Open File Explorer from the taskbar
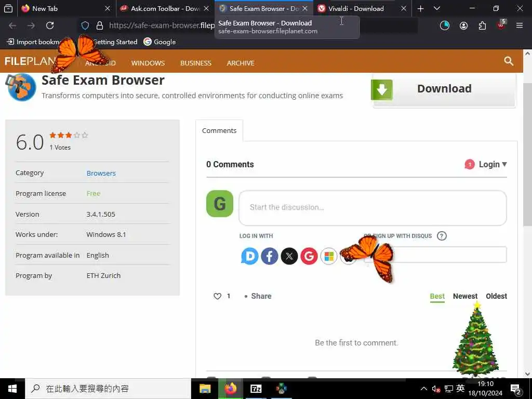The height and width of the screenshot is (399, 532). coord(205,389)
